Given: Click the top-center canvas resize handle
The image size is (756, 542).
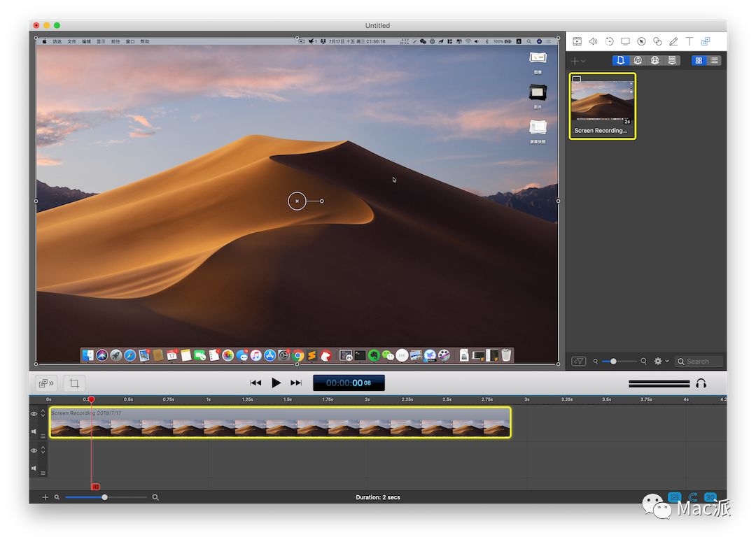Looking at the screenshot, I should (x=297, y=38).
